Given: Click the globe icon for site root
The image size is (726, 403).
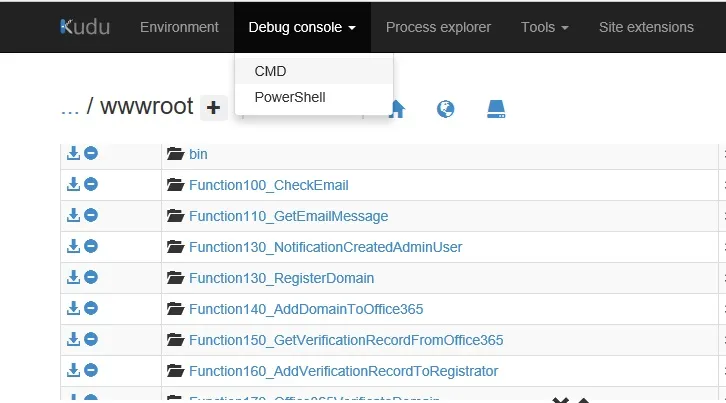Looking at the screenshot, I should tap(446, 108).
